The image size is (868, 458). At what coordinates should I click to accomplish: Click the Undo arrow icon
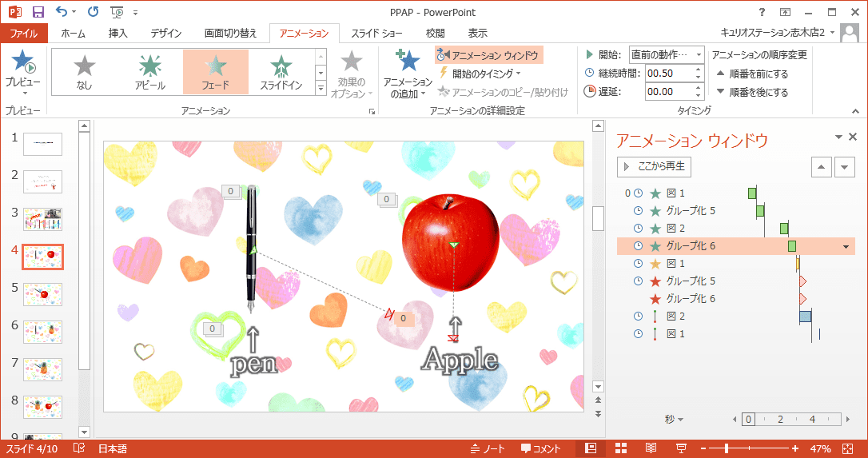62,12
